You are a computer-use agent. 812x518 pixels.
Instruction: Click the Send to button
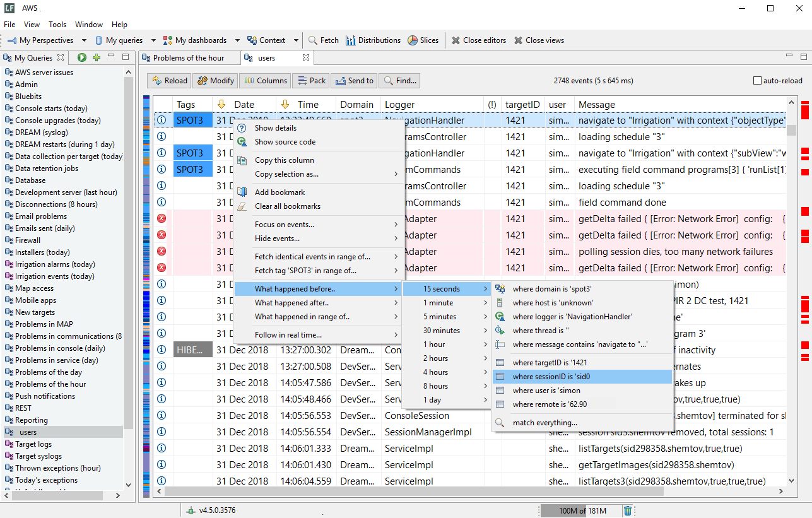coord(354,81)
